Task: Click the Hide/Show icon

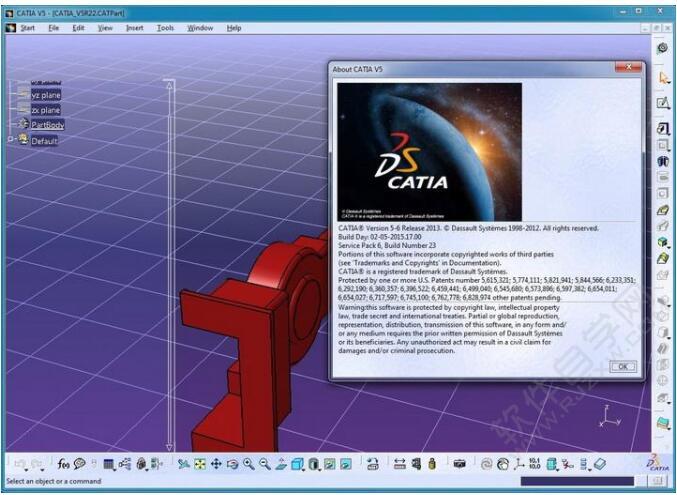Action: 329,464
